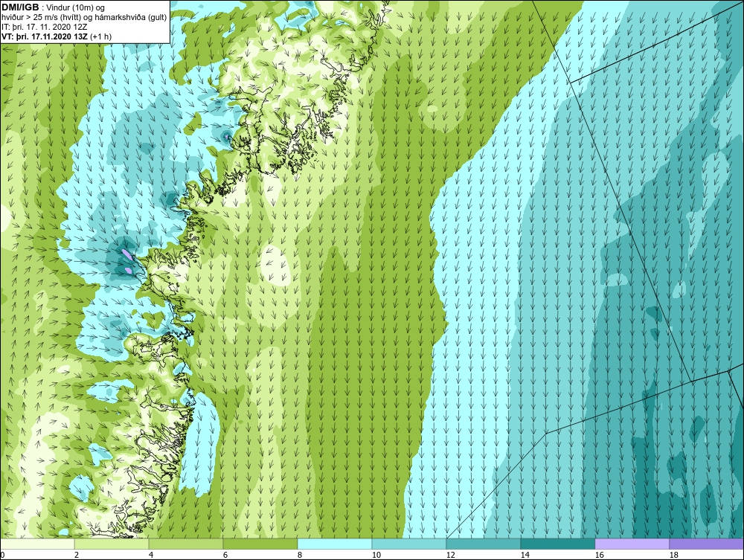The image size is (744, 560).
Task: Click the 'VT: þri. 17.11.2020 13Z' line
Action: tap(45, 36)
